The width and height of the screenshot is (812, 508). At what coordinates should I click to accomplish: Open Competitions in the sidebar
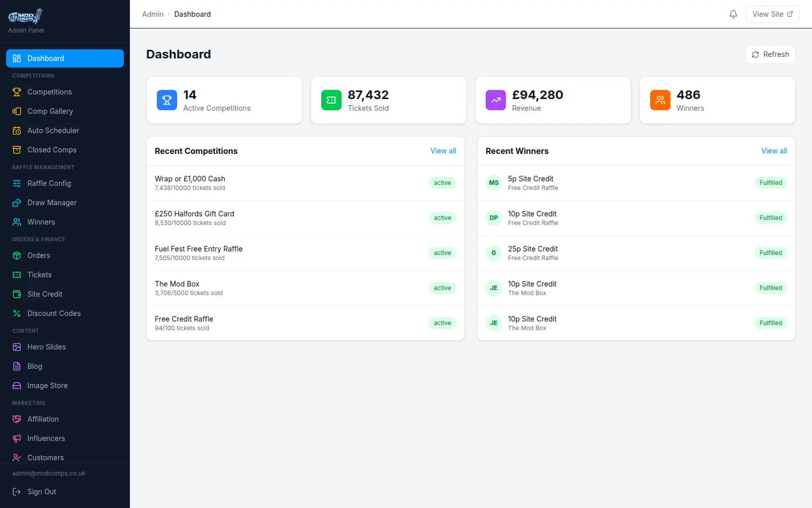pos(65,92)
